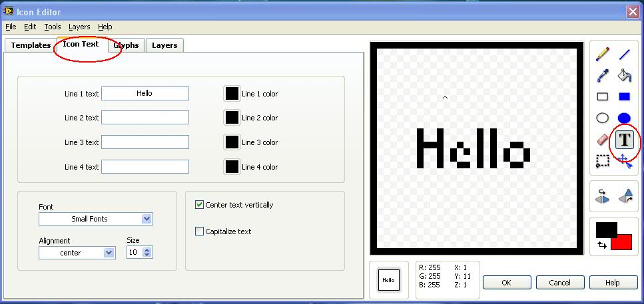Image resolution: width=644 pixels, height=304 pixels.
Task: Open the Tools menu
Action: (x=53, y=27)
